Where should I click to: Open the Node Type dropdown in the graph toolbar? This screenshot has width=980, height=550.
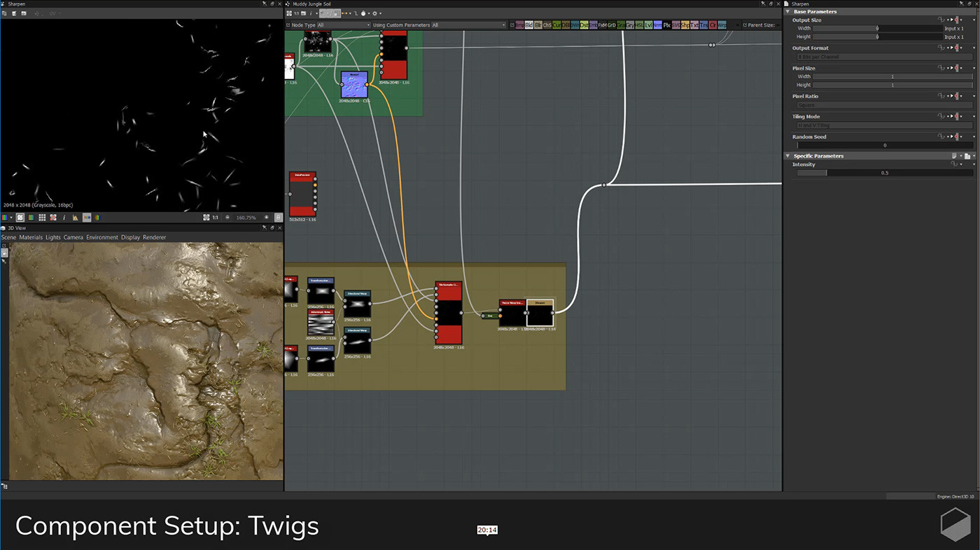click(343, 24)
